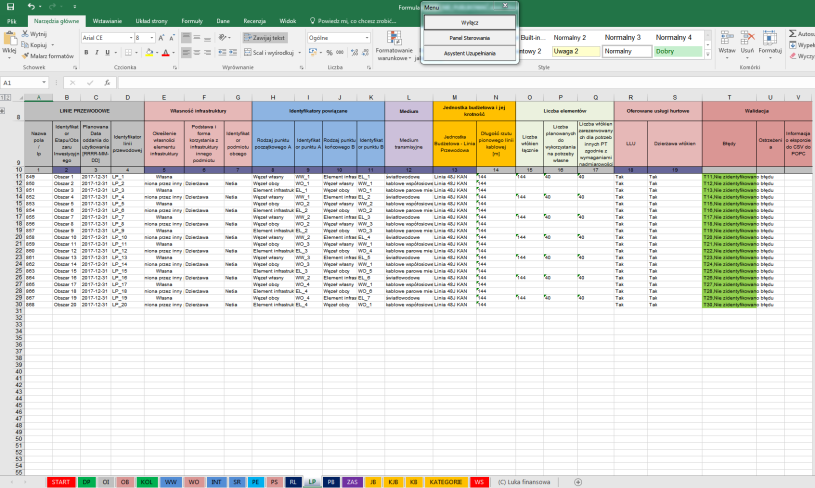Open the WS sheet tab
The image size is (815, 488).
[479, 482]
